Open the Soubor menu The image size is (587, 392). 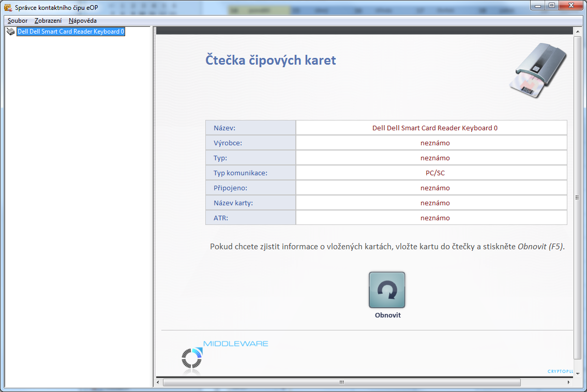[18, 21]
